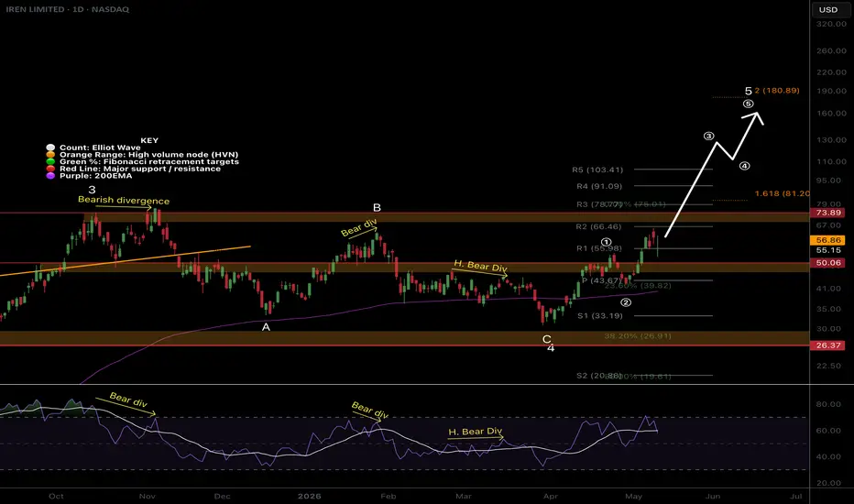Select 'H. Bear Div' annotation in RSI pane

tap(475, 432)
